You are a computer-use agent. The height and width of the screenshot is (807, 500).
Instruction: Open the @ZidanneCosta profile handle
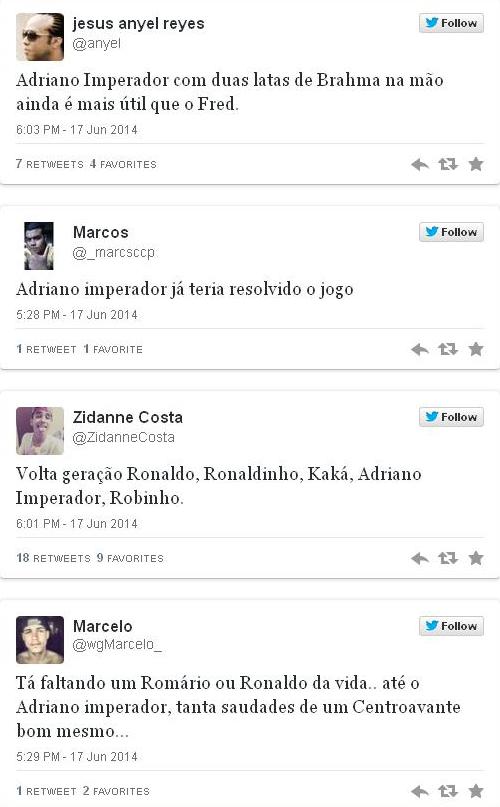click(x=124, y=437)
